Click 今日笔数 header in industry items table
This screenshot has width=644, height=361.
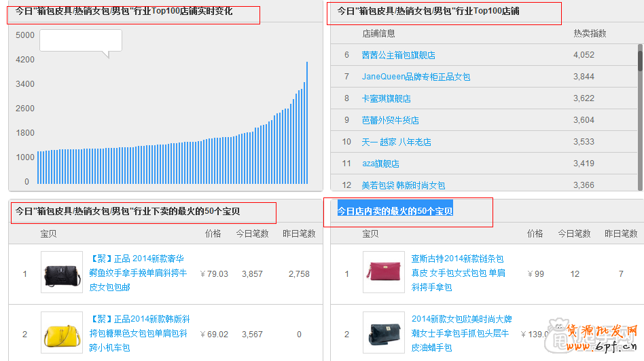(252, 233)
